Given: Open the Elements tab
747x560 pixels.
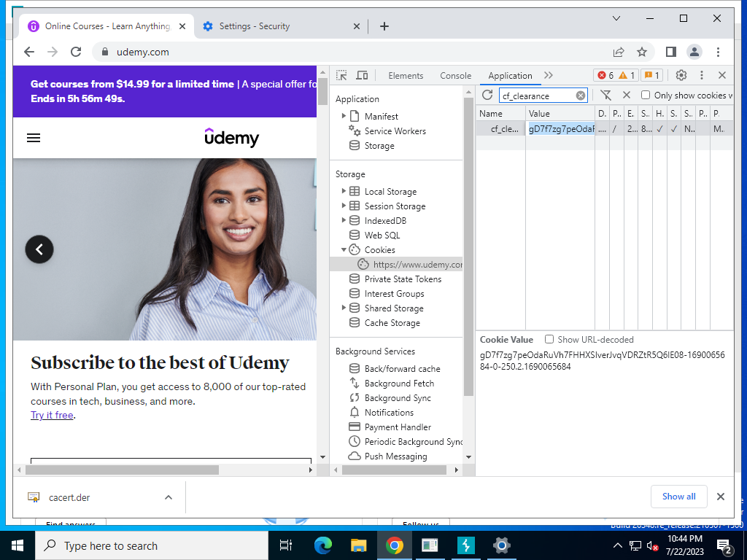Looking at the screenshot, I should (406, 76).
